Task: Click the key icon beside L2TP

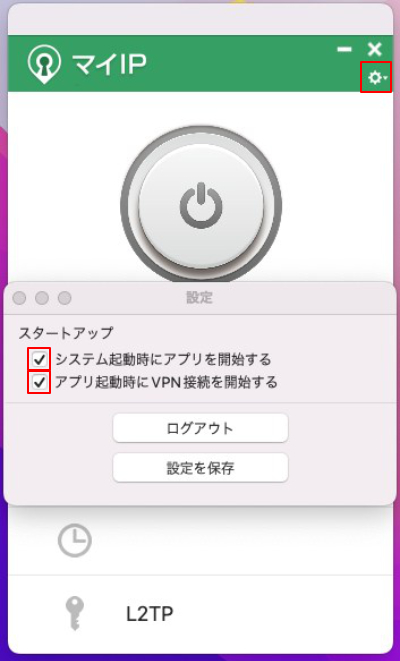Action: click(75, 614)
